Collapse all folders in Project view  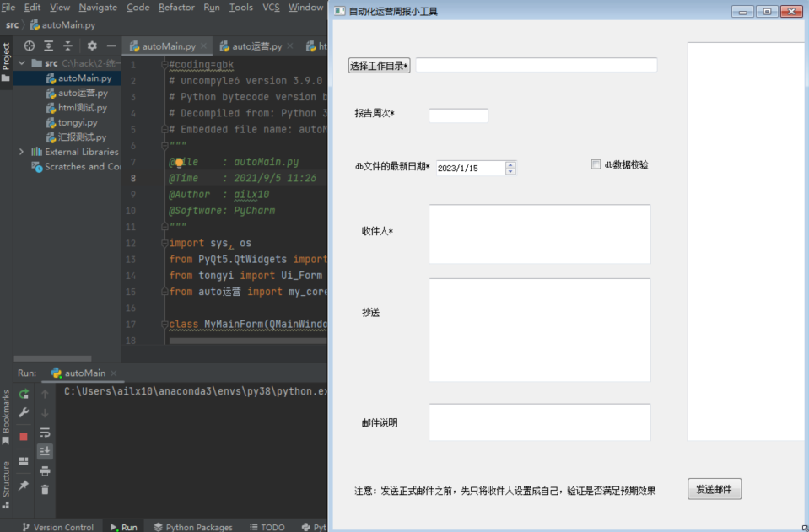[68, 46]
